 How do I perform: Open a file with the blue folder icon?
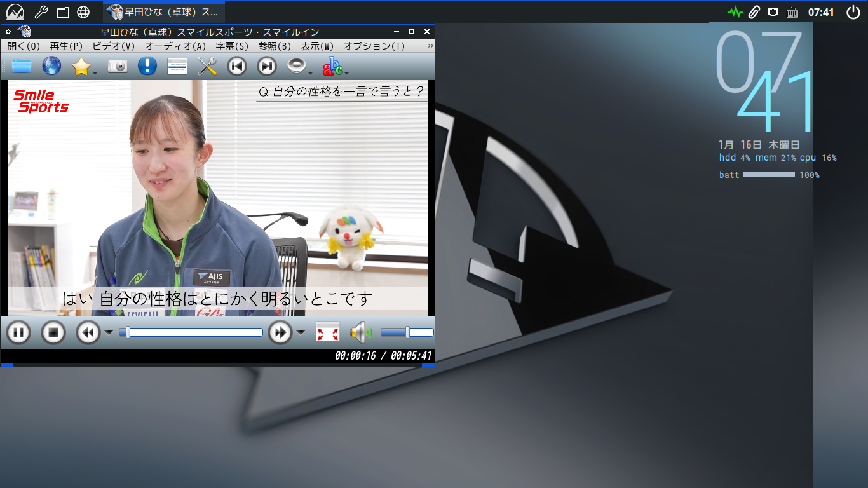point(22,66)
